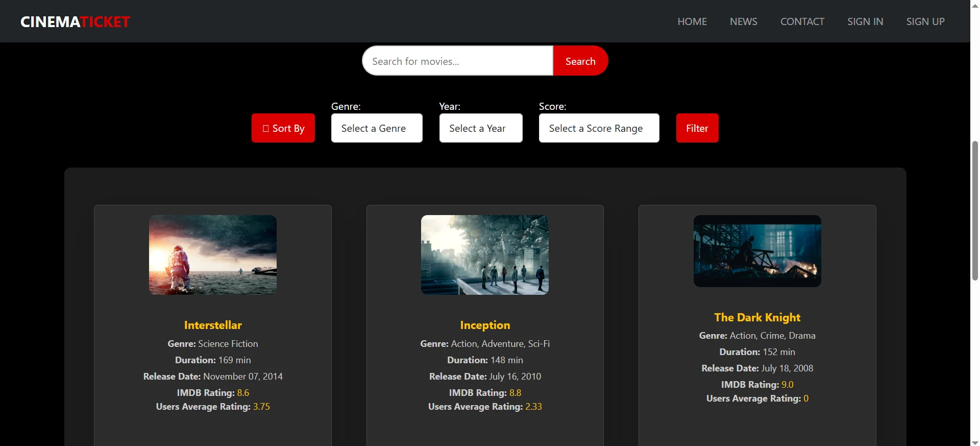
Task: Select the Inception poster thumbnail
Action: [485, 254]
